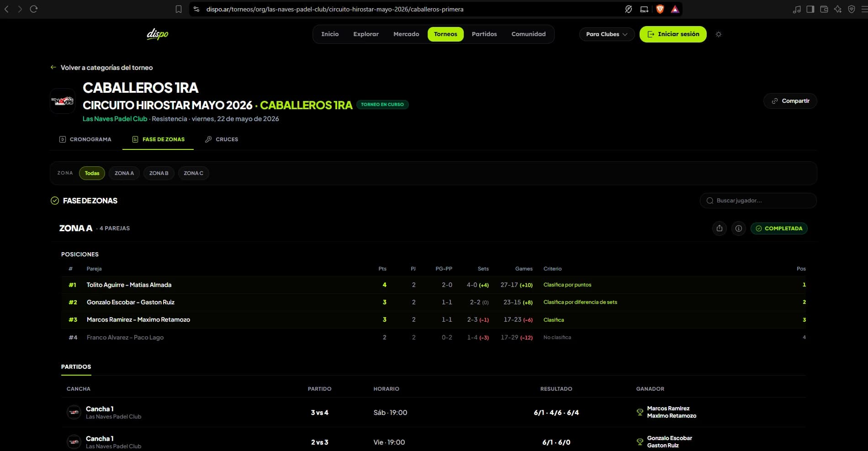Select the Todas zone filter
868x451 pixels.
(92, 173)
